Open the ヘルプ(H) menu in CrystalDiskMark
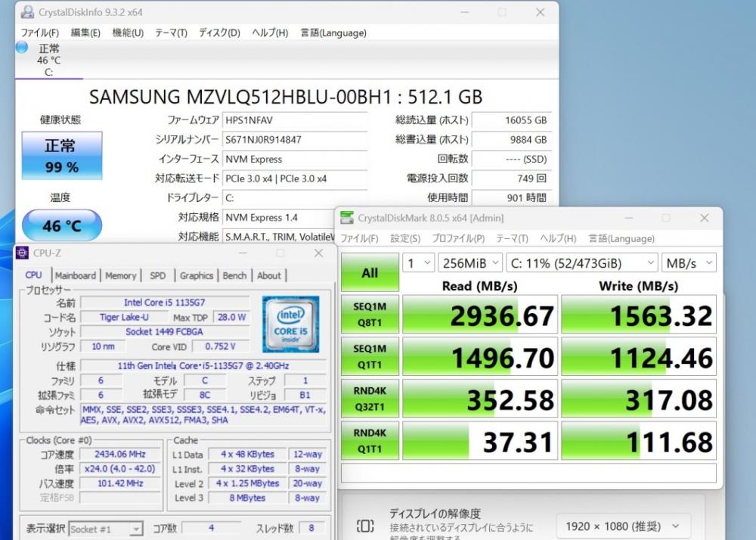 click(x=558, y=239)
